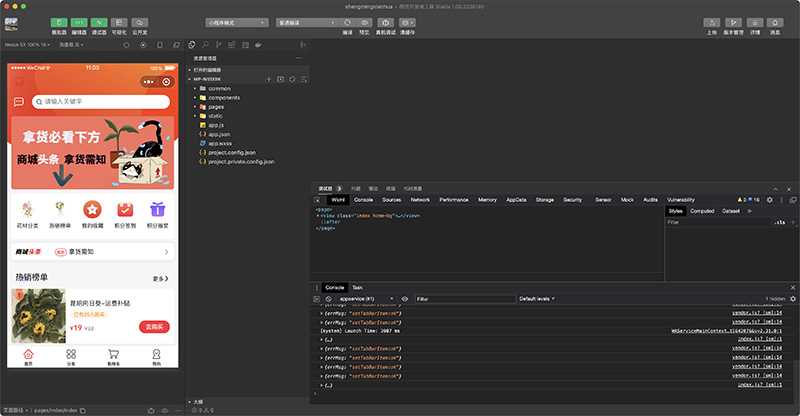Switch to the Wxml tab
800x416 pixels.
(x=338, y=200)
